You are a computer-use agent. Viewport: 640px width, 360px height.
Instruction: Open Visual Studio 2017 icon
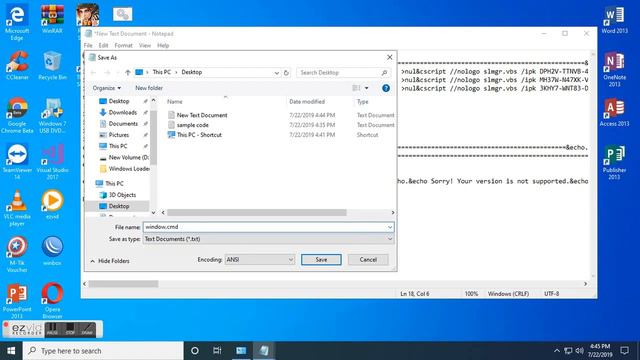(52, 162)
